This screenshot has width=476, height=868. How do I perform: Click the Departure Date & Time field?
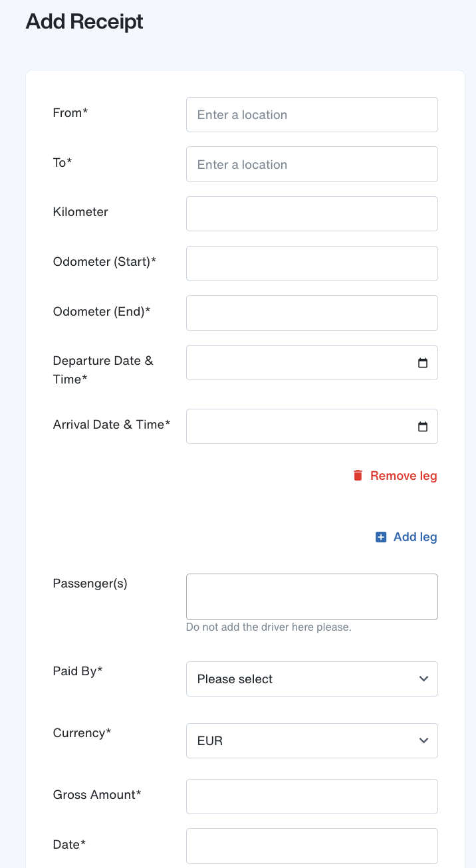[x=312, y=363]
